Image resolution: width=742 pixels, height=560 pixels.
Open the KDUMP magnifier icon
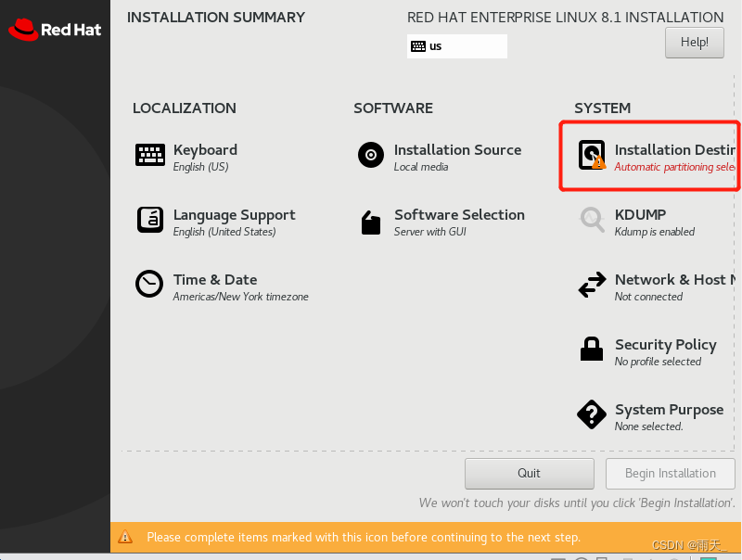(x=592, y=220)
